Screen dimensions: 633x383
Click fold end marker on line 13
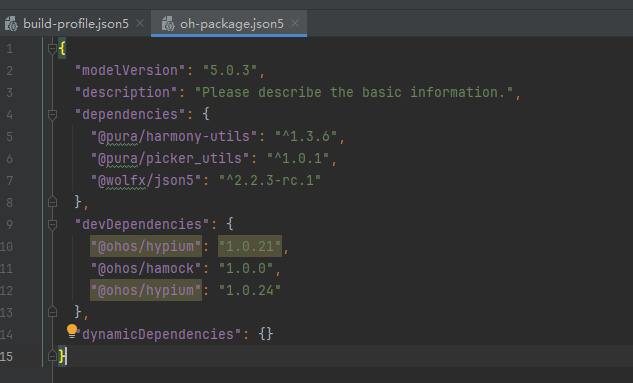52,312
